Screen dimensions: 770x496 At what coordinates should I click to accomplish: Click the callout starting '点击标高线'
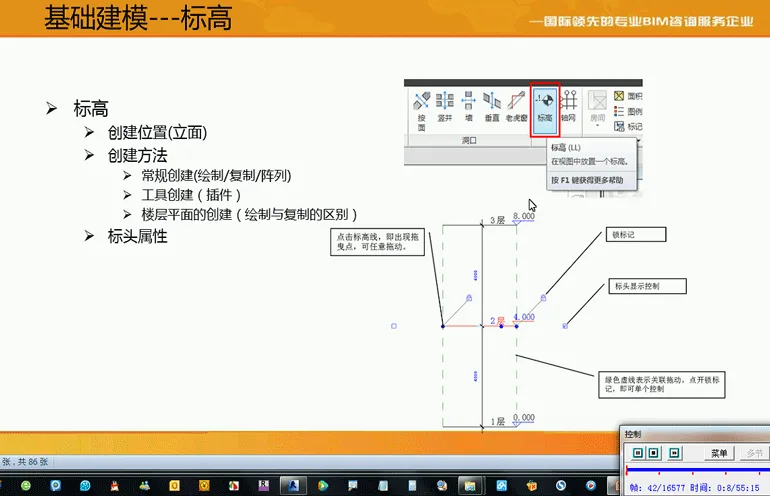click(377, 242)
